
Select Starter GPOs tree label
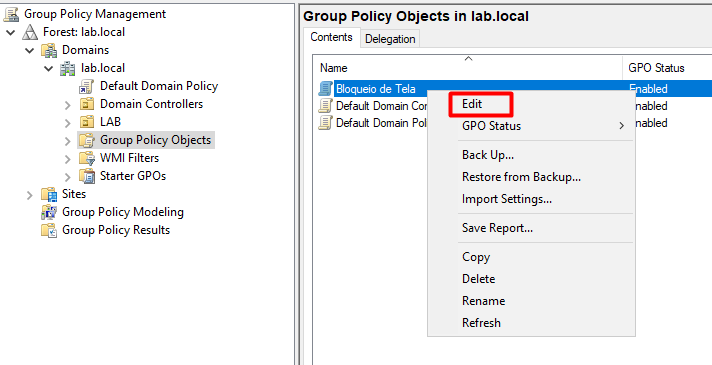(133, 176)
